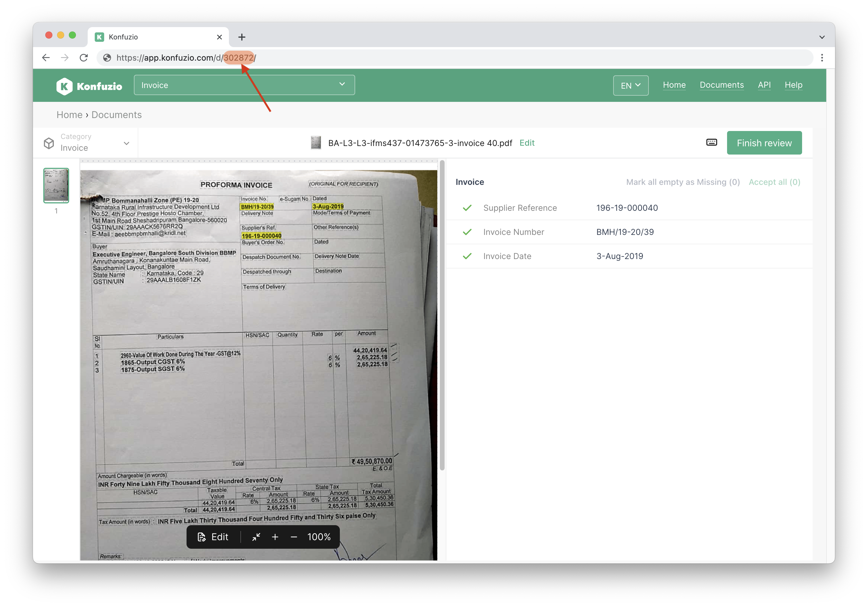Open a new browser tab
The width and height of the screenshot is (868, 607).
click(242, 37)
